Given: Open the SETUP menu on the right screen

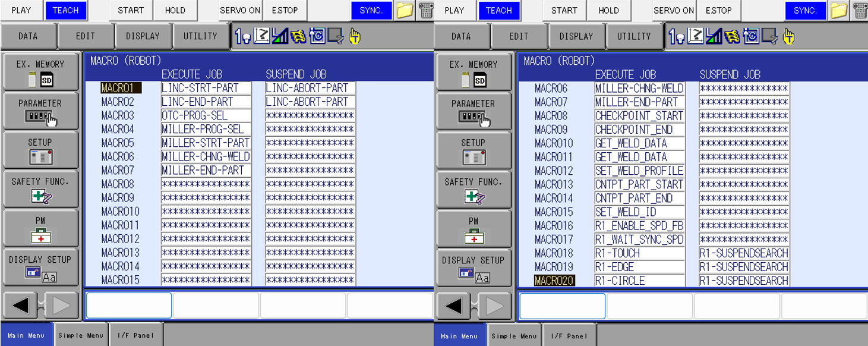Looking at the screenshot, I should [474, 150].
